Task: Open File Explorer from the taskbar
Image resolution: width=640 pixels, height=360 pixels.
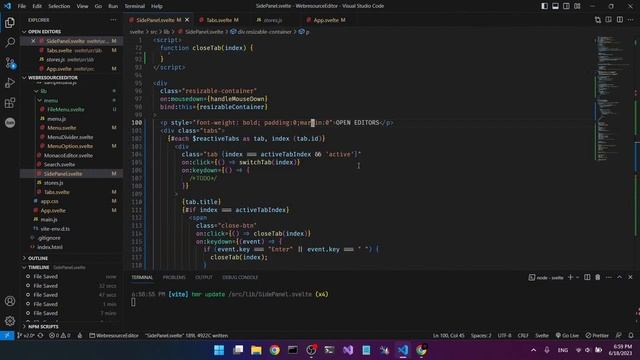Action: click(x=256, y=350)
